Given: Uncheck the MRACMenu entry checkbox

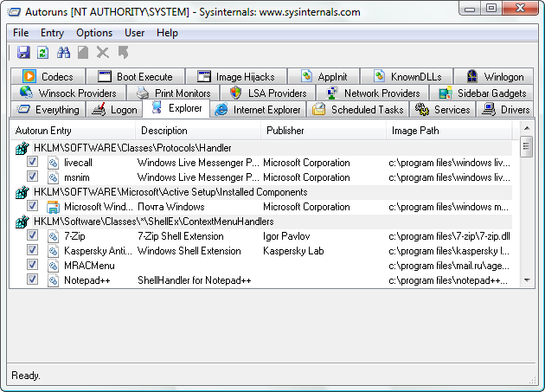Looking at the screenshot, I should point(32,265).
